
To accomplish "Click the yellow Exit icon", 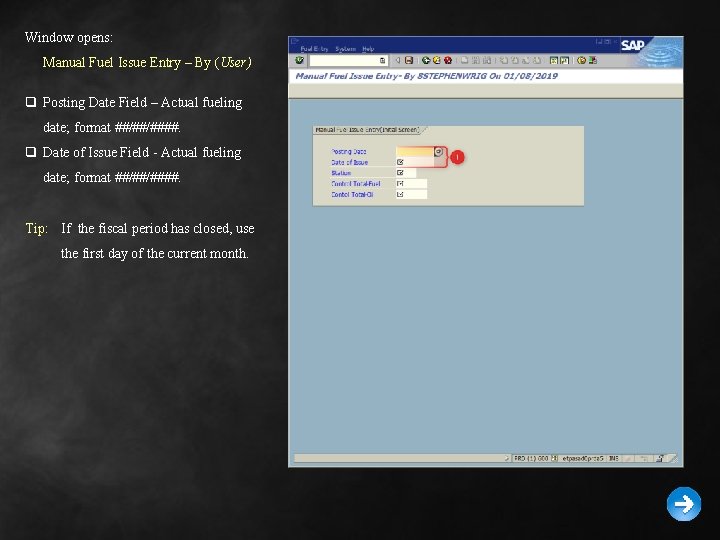I will click(x=437, y=60).
